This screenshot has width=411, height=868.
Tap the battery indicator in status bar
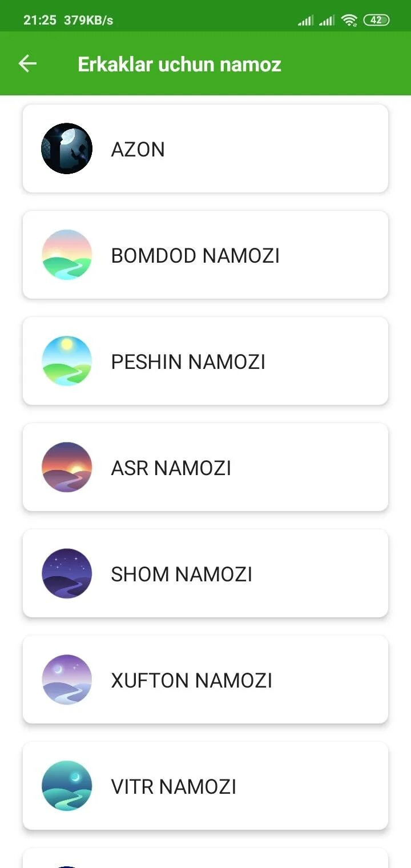pyautogui.click(x=376, y=21)
